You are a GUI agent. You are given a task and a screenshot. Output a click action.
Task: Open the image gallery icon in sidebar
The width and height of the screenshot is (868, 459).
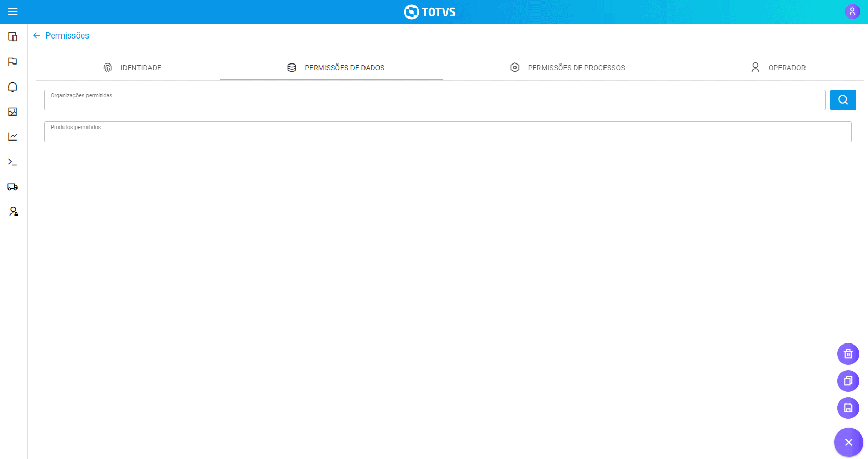13,111
